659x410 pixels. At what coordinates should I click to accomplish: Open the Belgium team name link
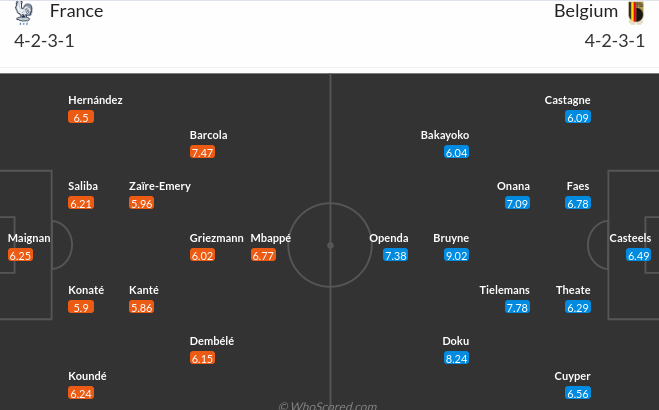[x=585, y=12]
